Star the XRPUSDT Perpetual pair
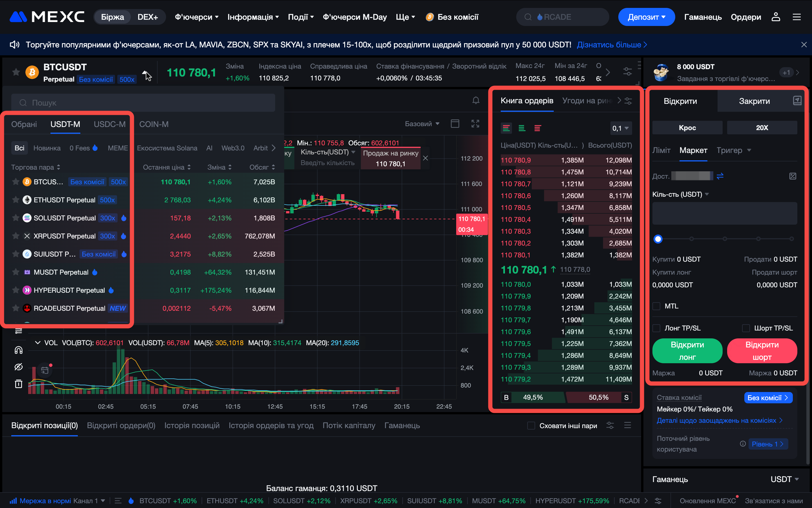Viewport: 812px width, 508px height. [16, 236]
